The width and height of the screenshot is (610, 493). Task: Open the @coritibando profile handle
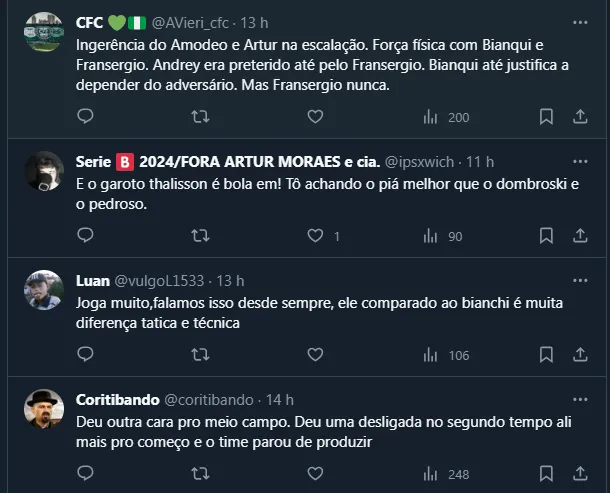point(208,399)
